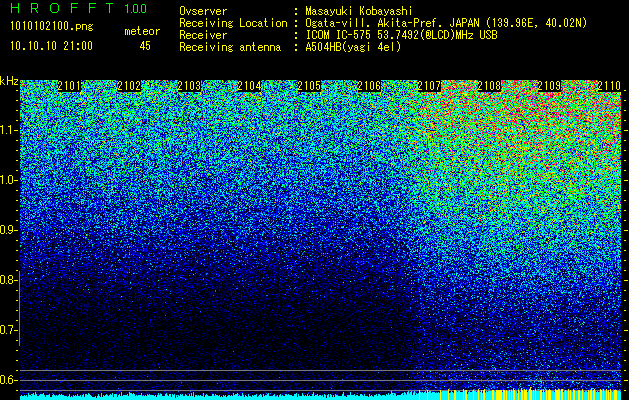Click the 2109 time marker
This screenshot has width=629, height=400.
coord(549,86)
